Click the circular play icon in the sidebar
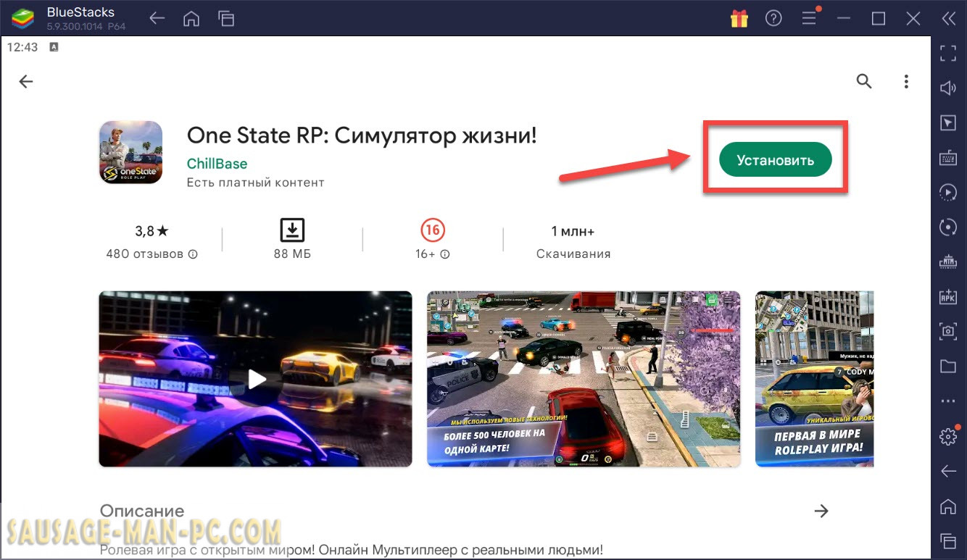Image resolution: width=967 pixels, height=560 pixels. click(x=947, y=192)
